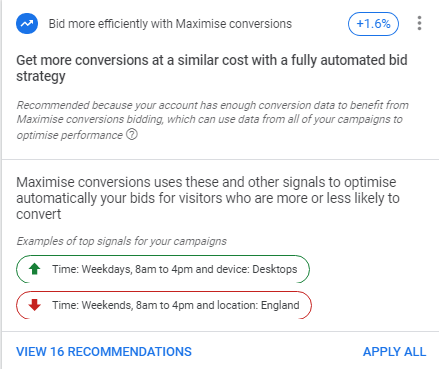Viewport: 439px width, 369px height.
Task: Select the Weekends 8am to 4pm England chip
Action: point(164,305)
